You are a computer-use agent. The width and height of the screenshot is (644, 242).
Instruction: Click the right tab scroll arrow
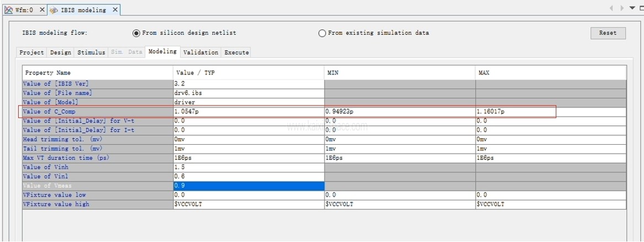coord(622,8)
